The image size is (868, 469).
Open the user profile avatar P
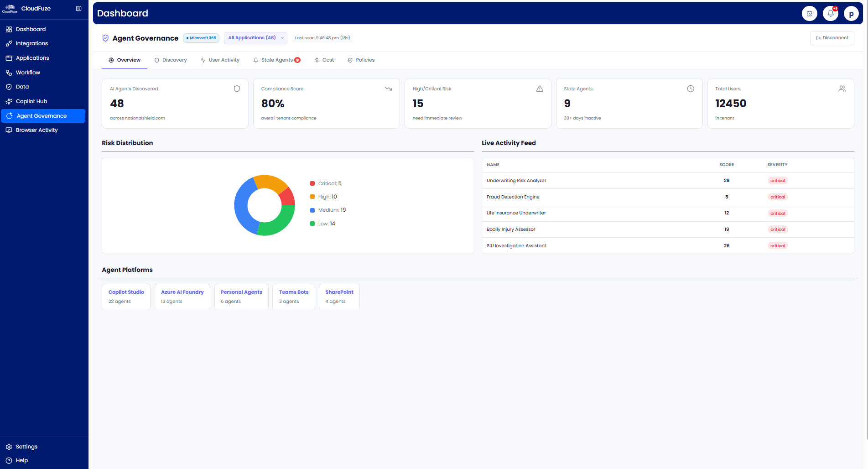[851, 14]
